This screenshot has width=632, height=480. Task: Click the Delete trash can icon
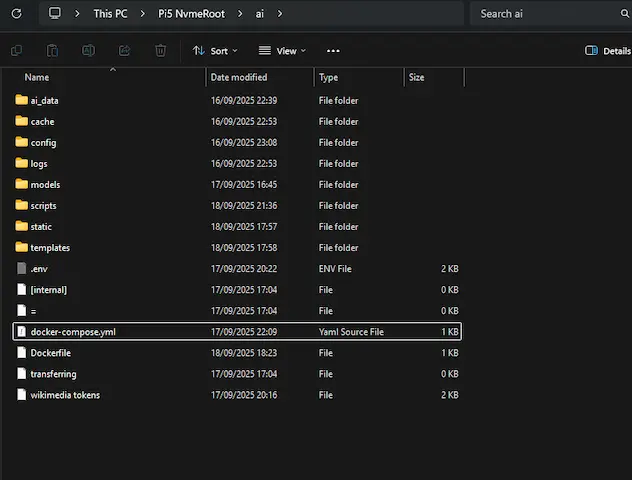tap(160, 51)
